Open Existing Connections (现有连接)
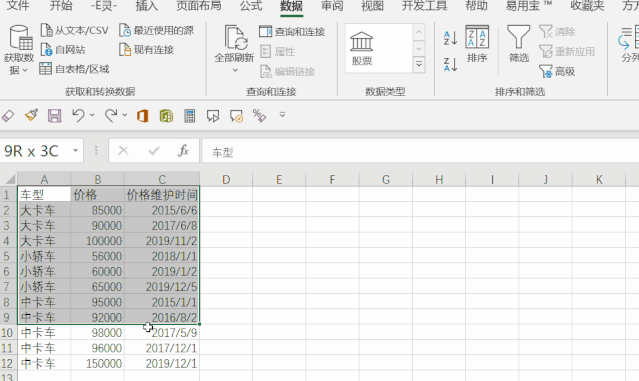Image resolution: width=639 pixels, height=381 pixels. [x=146, y=50]
